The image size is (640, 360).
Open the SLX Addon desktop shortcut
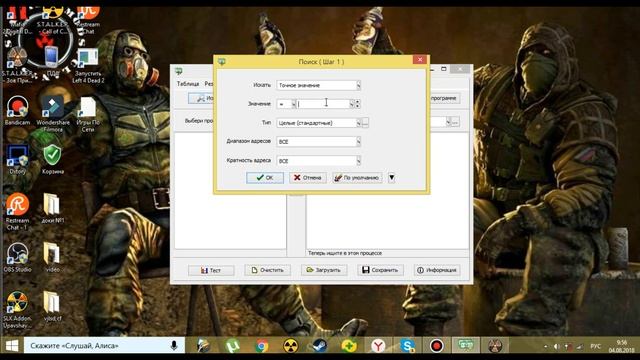17,310
